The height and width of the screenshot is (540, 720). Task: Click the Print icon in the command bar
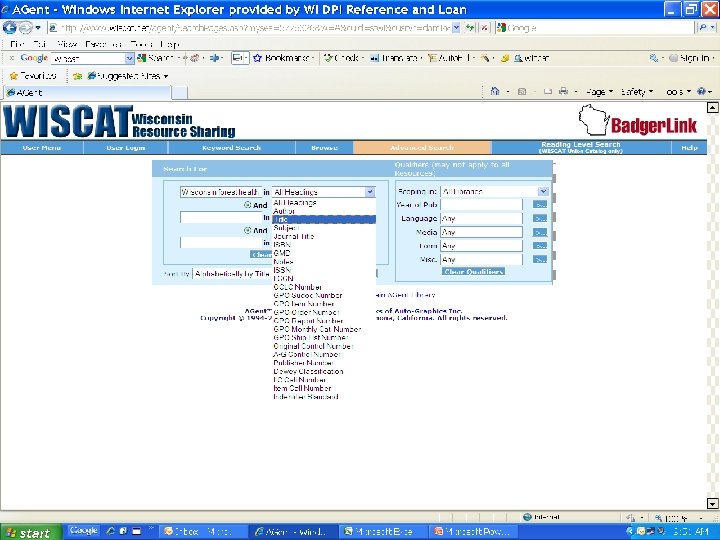tap(563, 91)
